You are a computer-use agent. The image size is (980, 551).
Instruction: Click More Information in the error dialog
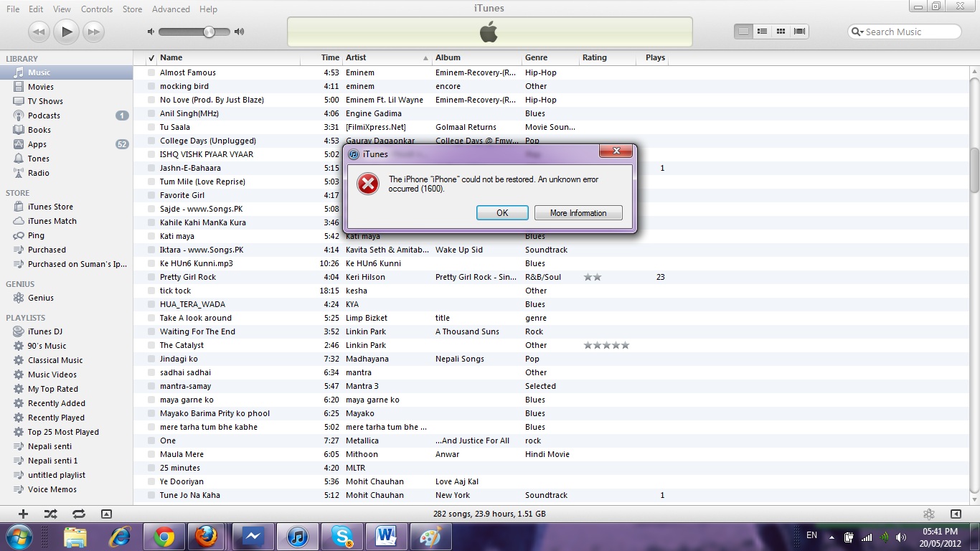[x=578, y=213]
